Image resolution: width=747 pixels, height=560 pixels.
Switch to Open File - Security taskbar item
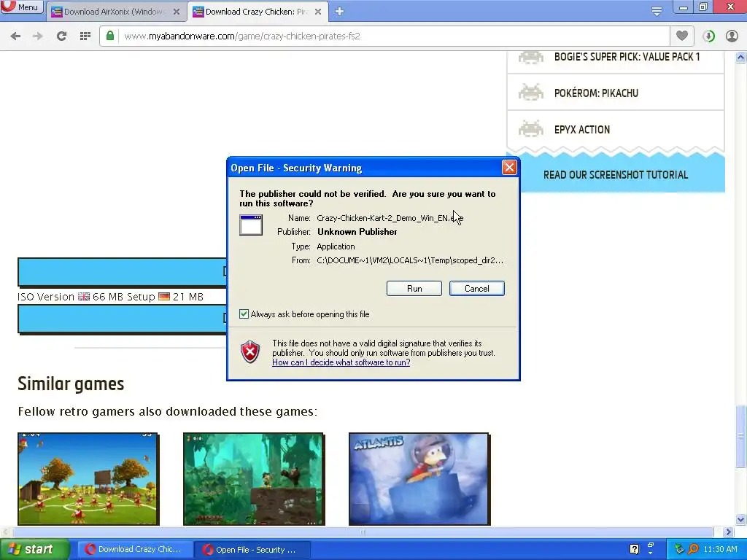pos(252,549)
